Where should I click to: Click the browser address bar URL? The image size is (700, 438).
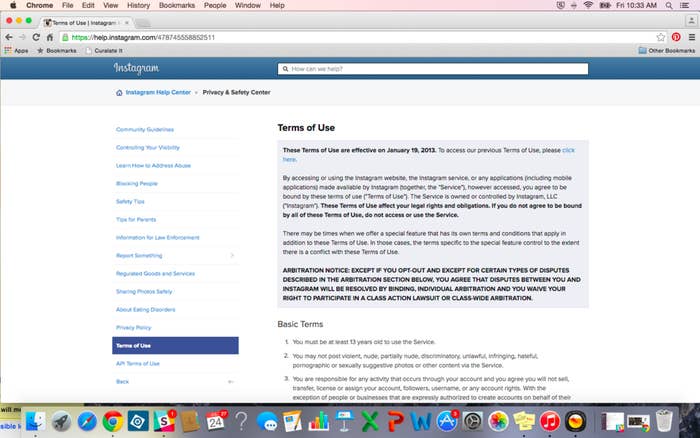(x=143, y=38)
